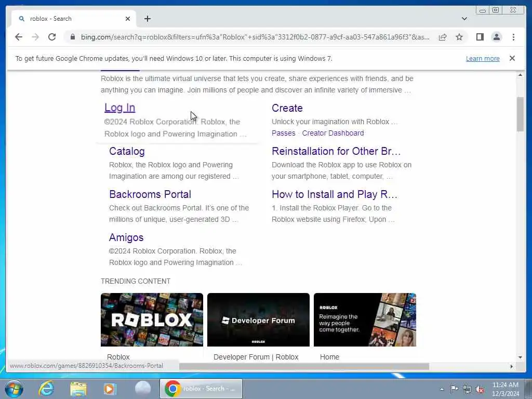Open Windows Explorer folder from the taskbar

point(78,389)
